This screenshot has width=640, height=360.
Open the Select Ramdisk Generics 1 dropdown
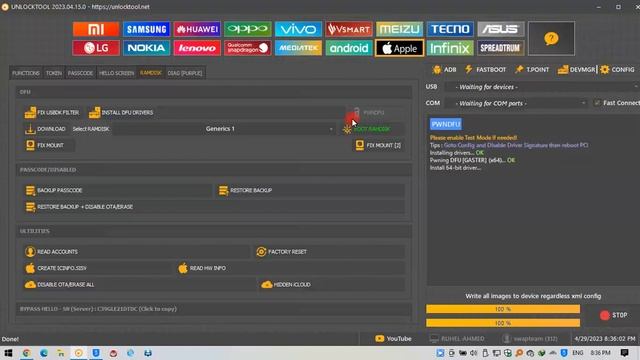coord(224,129)
